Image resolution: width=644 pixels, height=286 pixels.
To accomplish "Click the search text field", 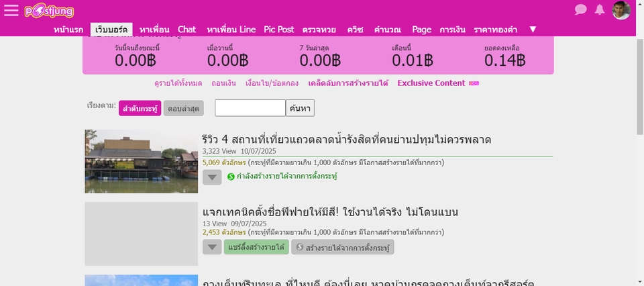I will point(250,108).
